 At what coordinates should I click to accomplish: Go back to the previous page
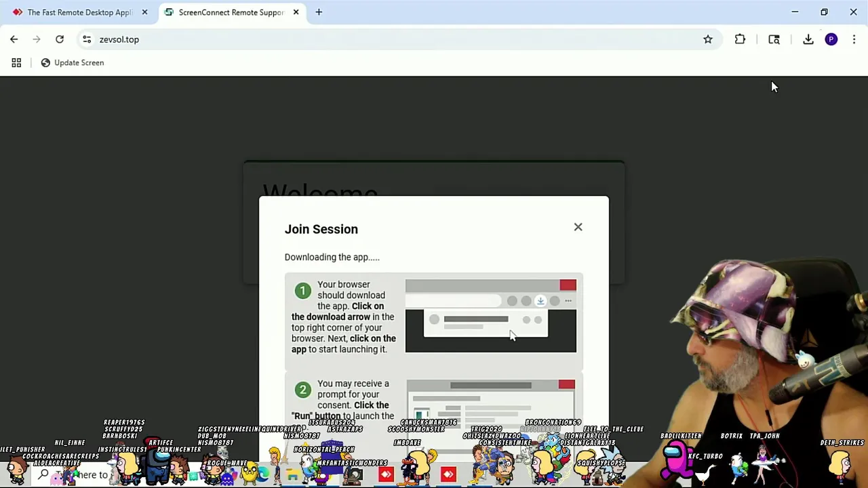pos(14,39)
